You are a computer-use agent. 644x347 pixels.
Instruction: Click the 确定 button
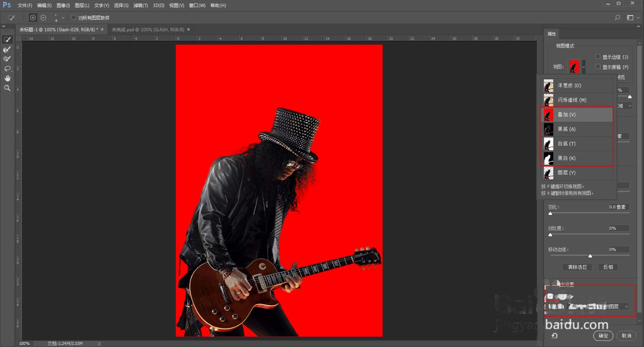(603, 336)
